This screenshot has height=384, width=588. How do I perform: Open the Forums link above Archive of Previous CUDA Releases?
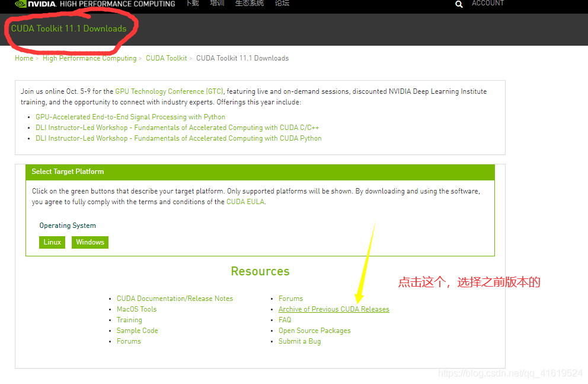(x=290, y=299)
